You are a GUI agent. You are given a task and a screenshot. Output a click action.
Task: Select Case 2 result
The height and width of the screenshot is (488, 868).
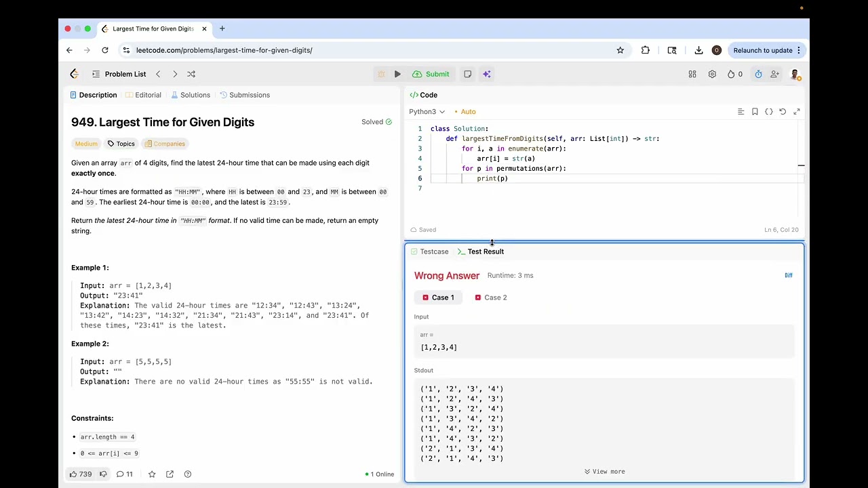pyautogui.click(x=491, y=298)
